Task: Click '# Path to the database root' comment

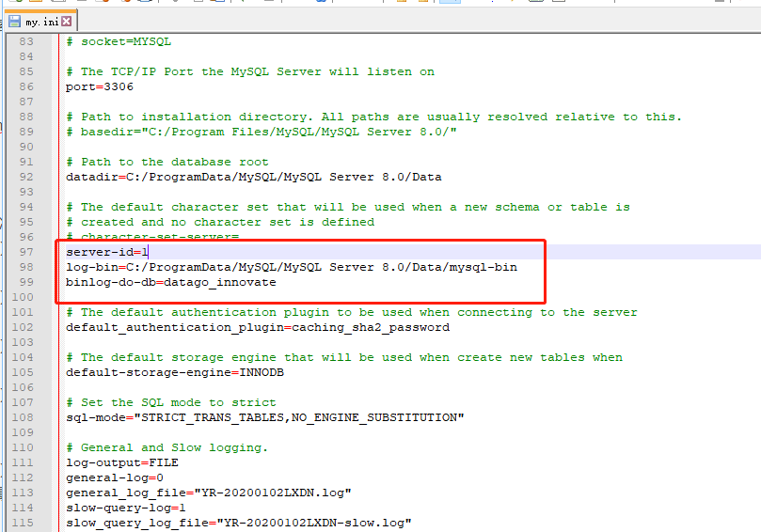Action: point(166,162)
